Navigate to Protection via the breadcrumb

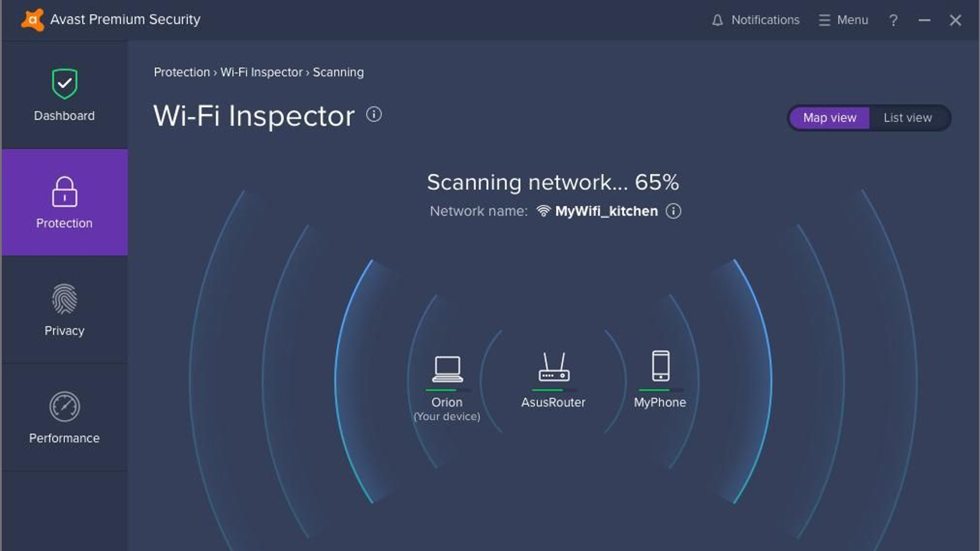tap(181, 72)
